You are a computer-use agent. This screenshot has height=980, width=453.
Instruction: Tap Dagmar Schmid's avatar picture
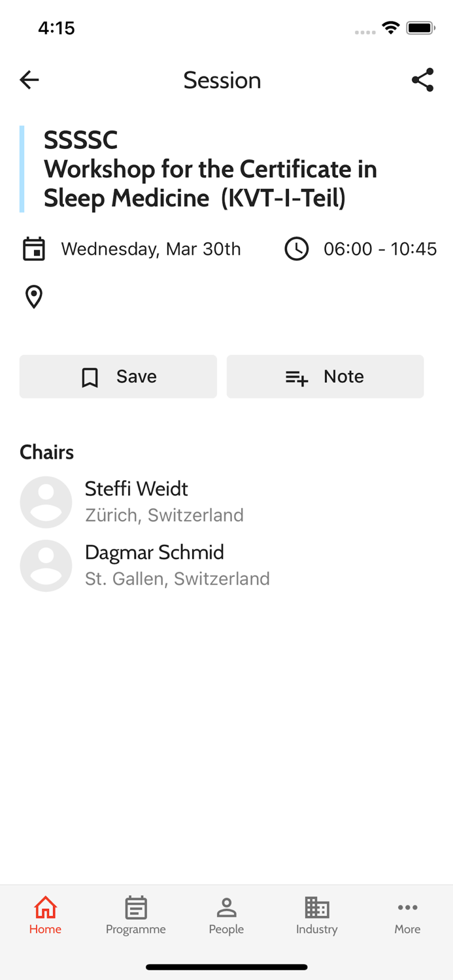(46, 565)
